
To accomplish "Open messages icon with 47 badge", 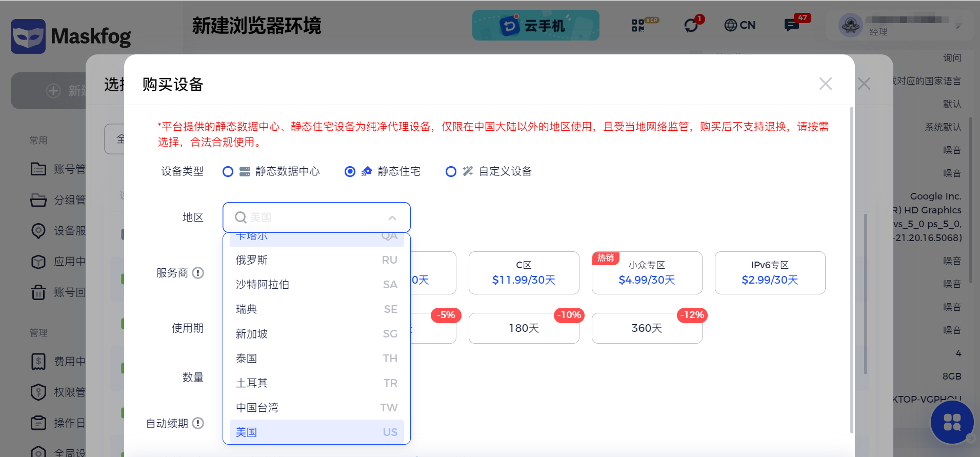I will pyautogui.click(x=792, y=25).
